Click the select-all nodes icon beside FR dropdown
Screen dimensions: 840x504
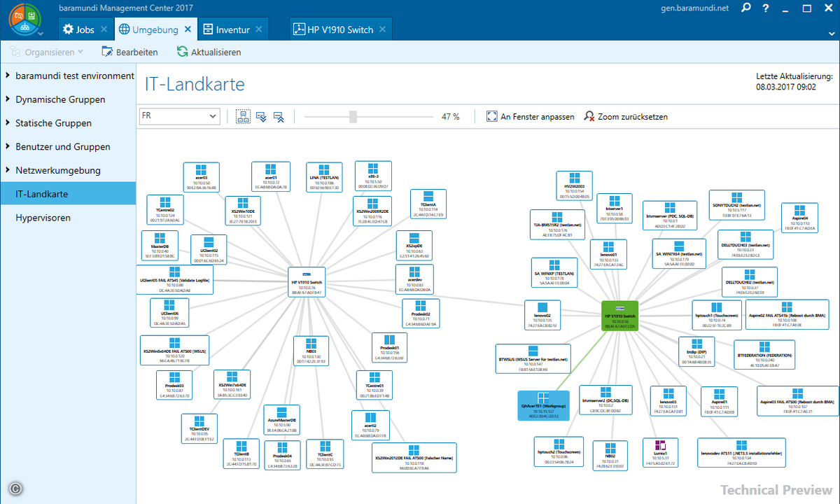pyautogui.click(x=243, y=117)
